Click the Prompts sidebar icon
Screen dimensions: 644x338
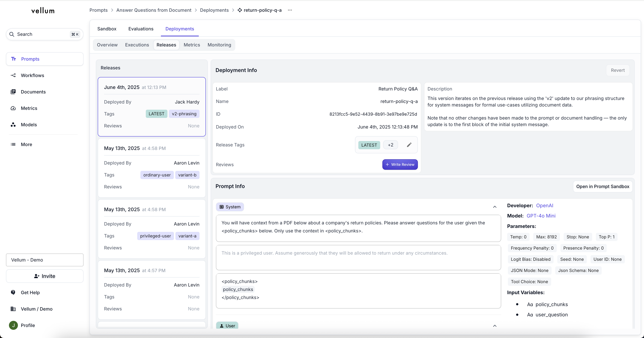coord(13,59)
